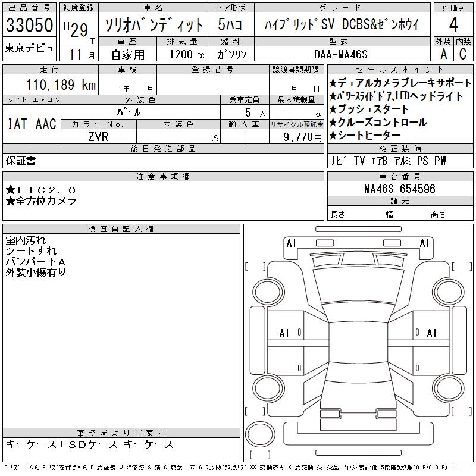
Task: Click the damage code legend line at the bottom
Action: [229, 468]
